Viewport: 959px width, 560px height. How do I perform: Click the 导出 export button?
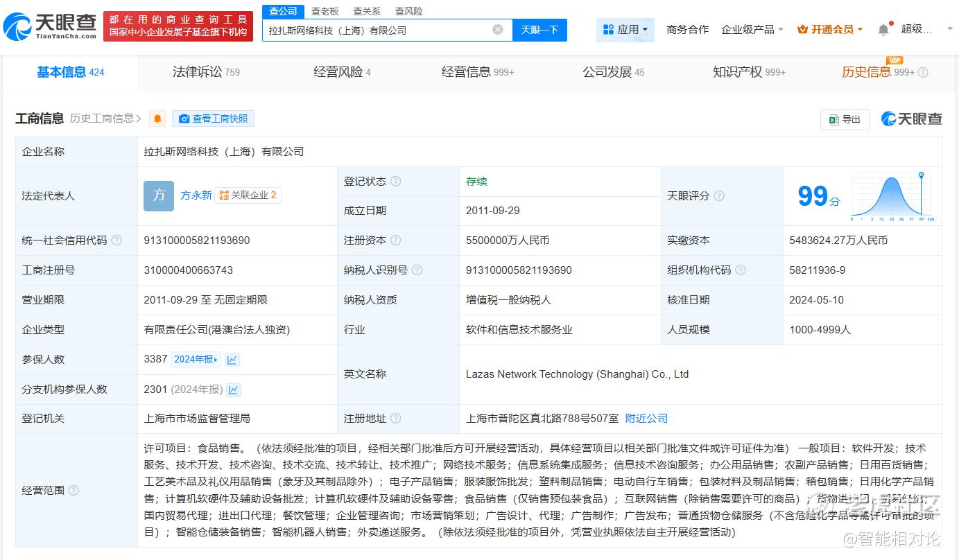point(845,119)
